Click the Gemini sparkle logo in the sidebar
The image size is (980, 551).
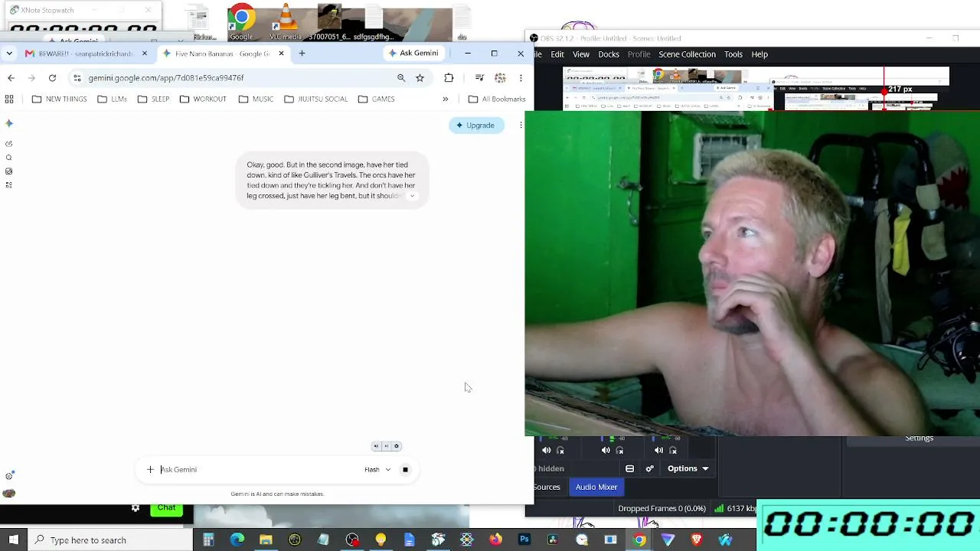[9, 123]
